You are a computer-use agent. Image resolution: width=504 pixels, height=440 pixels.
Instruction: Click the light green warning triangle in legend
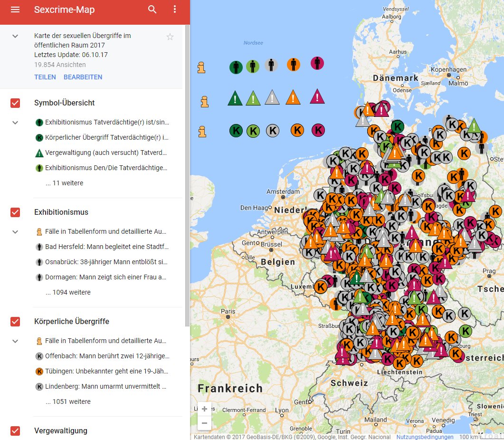pos(253,98)
